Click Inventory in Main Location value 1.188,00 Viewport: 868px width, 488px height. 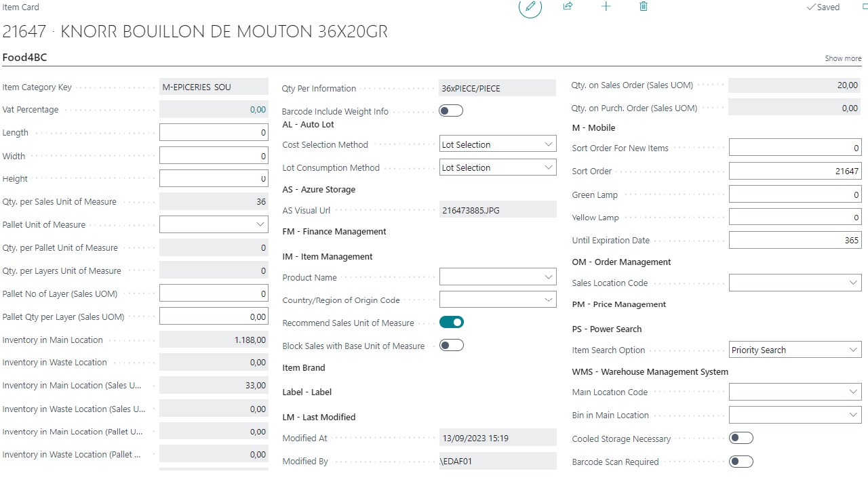[214, 340]
